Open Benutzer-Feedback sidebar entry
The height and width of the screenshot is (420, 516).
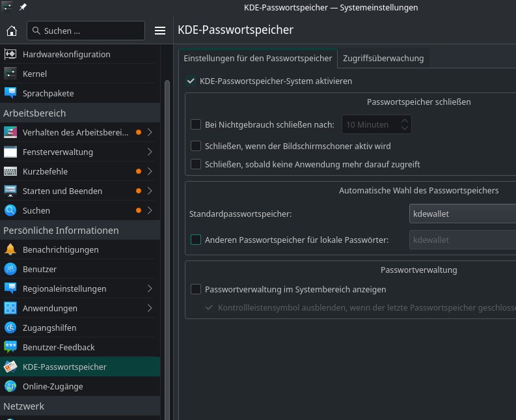[x=80, y=347]
